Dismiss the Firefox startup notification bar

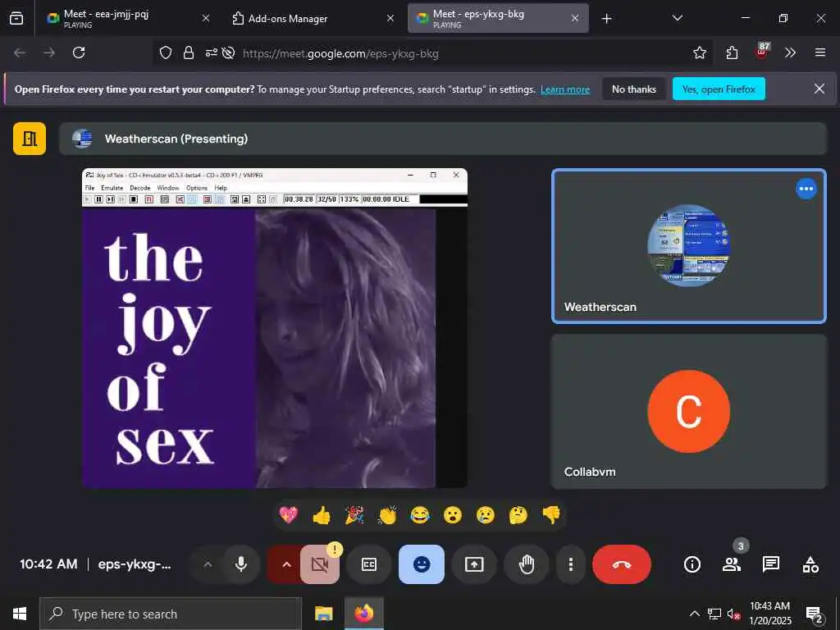pyautogui.click(x=819, y=89)
